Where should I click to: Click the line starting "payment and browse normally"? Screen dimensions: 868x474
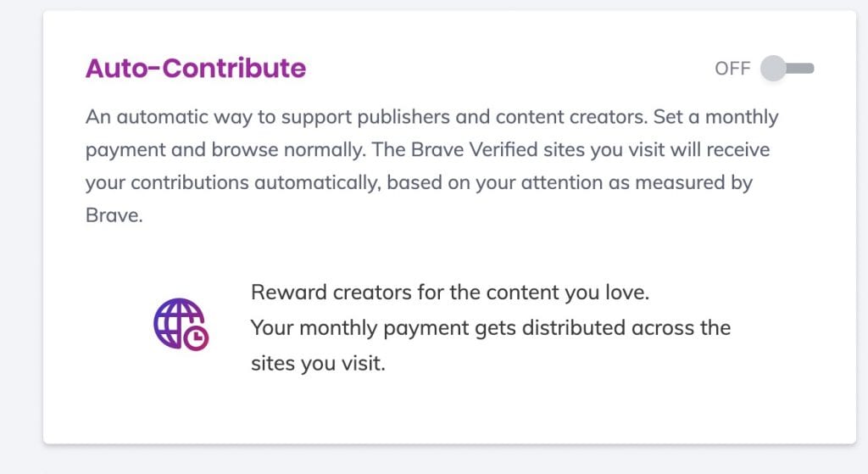click(x=427, y=149)
